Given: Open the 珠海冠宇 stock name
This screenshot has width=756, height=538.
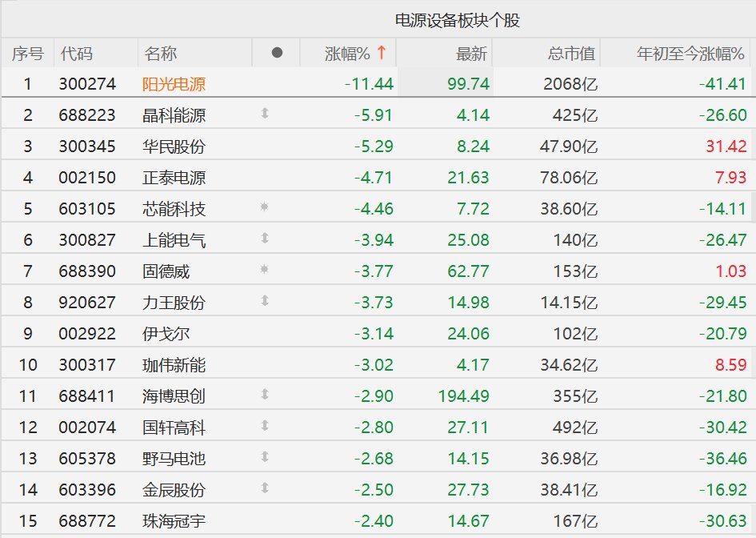Looking at the screenshot, I should [174, 521].
